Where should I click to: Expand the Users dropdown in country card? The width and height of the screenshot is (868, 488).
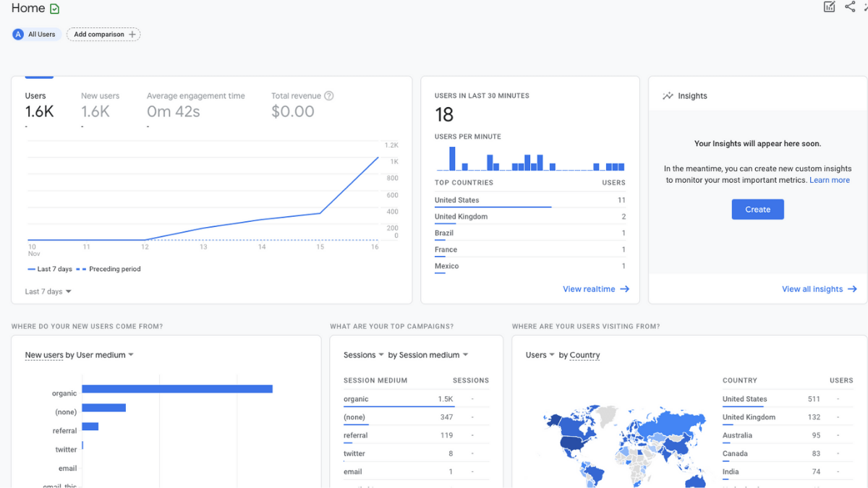(540, 355)
